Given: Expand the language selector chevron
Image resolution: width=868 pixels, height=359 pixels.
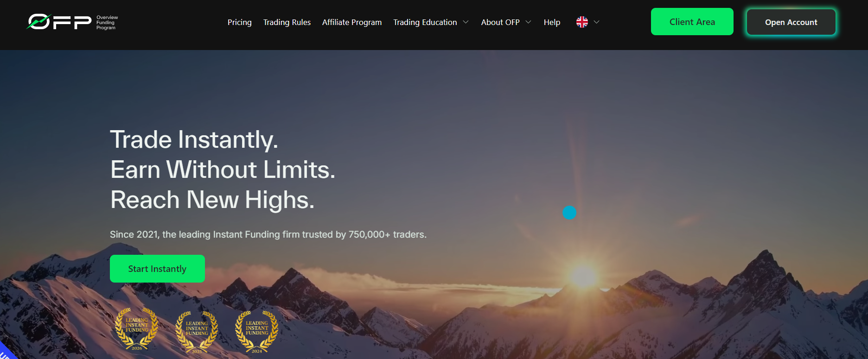Looking at the screenshot, I should pos(597,22).
